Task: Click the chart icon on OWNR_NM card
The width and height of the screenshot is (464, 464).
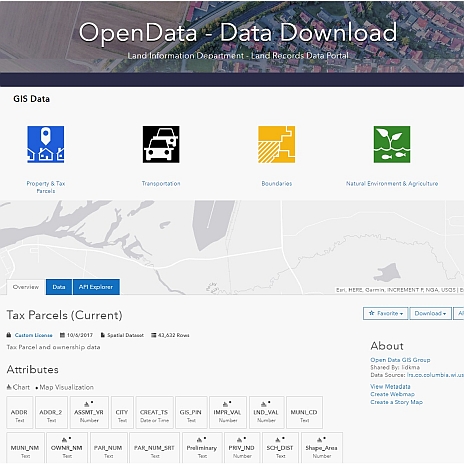Action: [x=64, y=440]
